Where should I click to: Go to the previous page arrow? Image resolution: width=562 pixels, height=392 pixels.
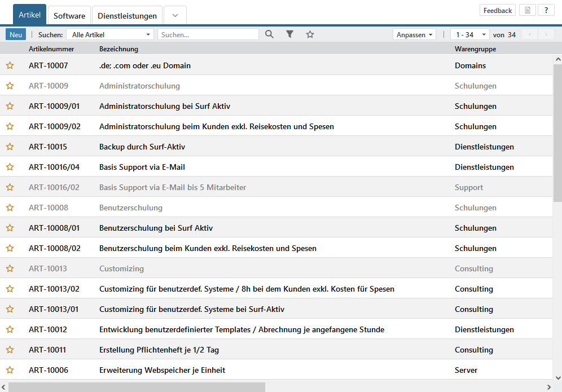(x=530, y=35)
